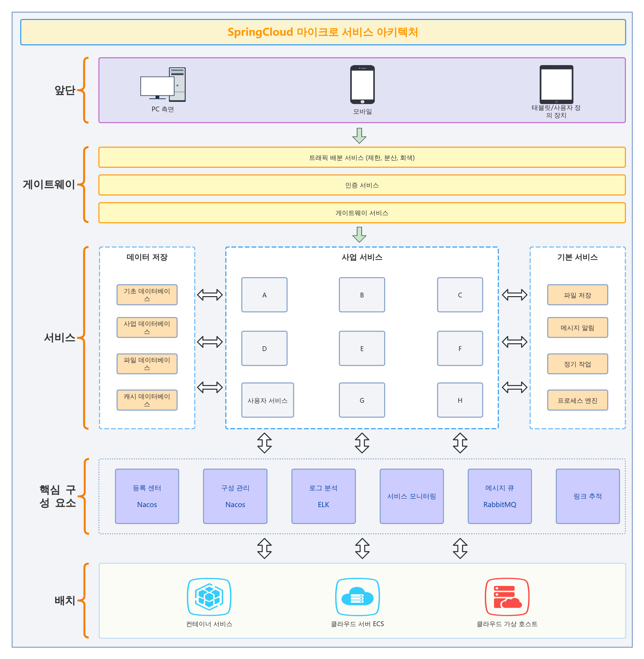
Task: Click the 모바일 caption
Action: tap(363, 112)
